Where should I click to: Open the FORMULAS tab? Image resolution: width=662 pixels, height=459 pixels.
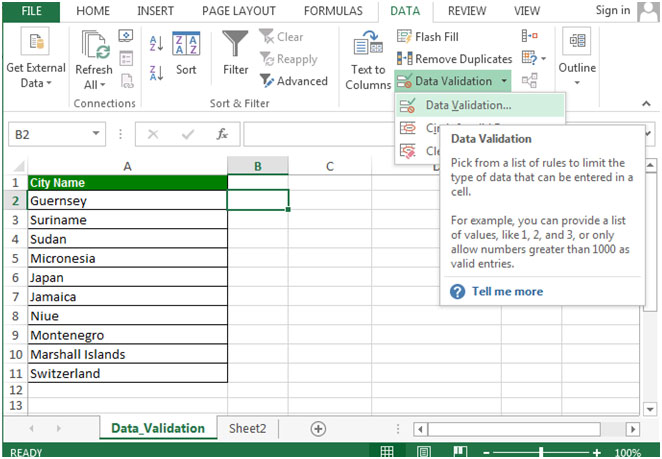(x=333, y=11)
